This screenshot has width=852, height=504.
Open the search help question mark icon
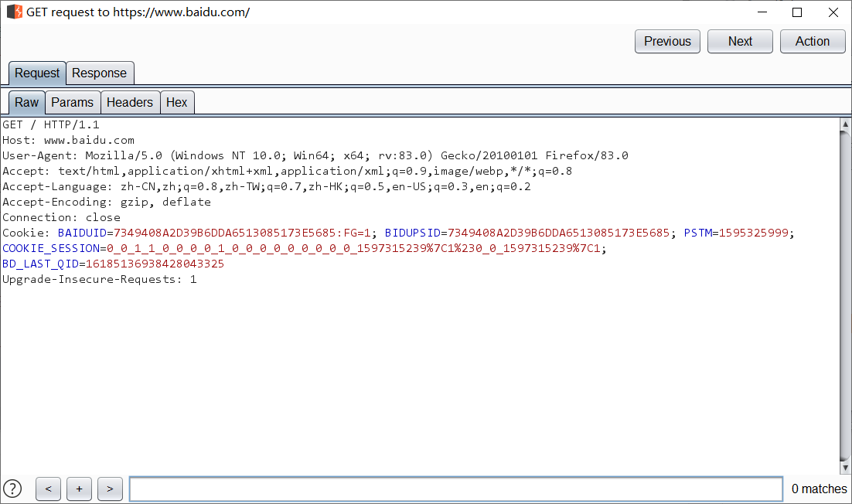12,489
